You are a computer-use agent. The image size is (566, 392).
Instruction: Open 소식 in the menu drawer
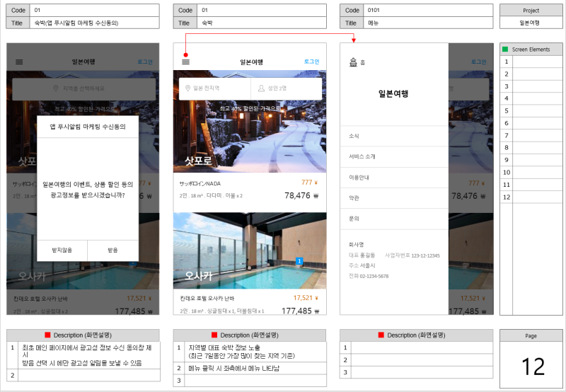[x=394, y=136]
